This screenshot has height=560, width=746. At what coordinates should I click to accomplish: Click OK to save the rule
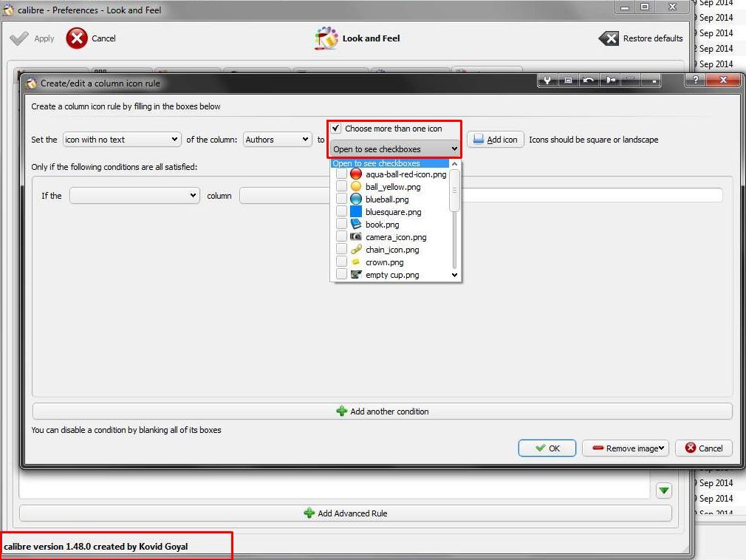547,448
